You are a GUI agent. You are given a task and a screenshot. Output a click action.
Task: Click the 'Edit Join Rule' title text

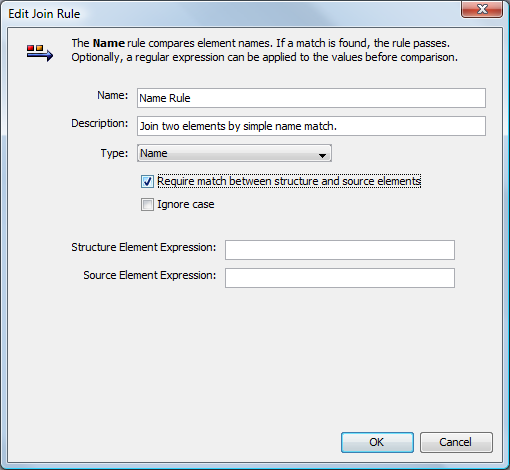point(44,14)
